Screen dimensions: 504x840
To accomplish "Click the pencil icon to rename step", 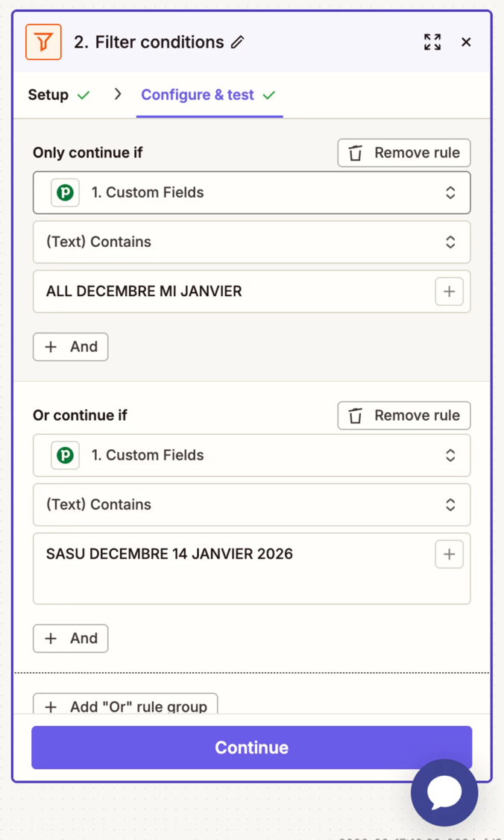I will pos(238,43).
